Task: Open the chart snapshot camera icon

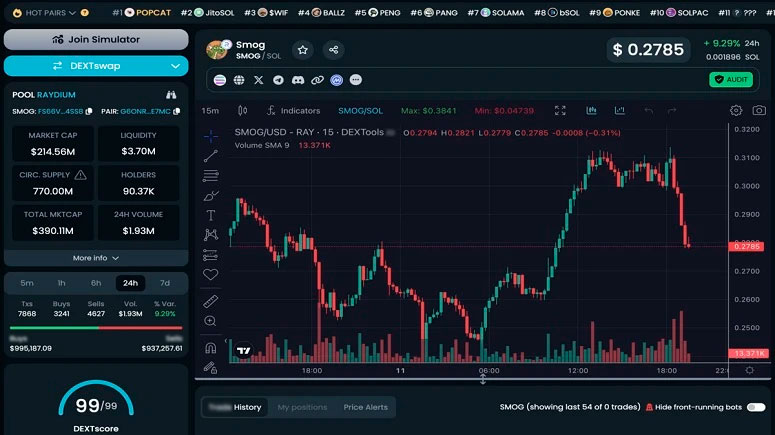Action: 759,110
